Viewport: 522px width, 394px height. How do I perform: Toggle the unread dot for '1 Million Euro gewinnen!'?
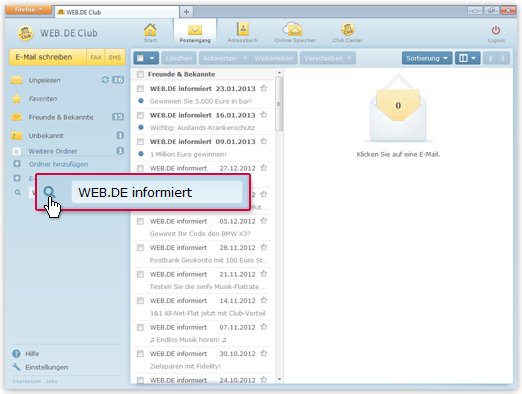141,154
